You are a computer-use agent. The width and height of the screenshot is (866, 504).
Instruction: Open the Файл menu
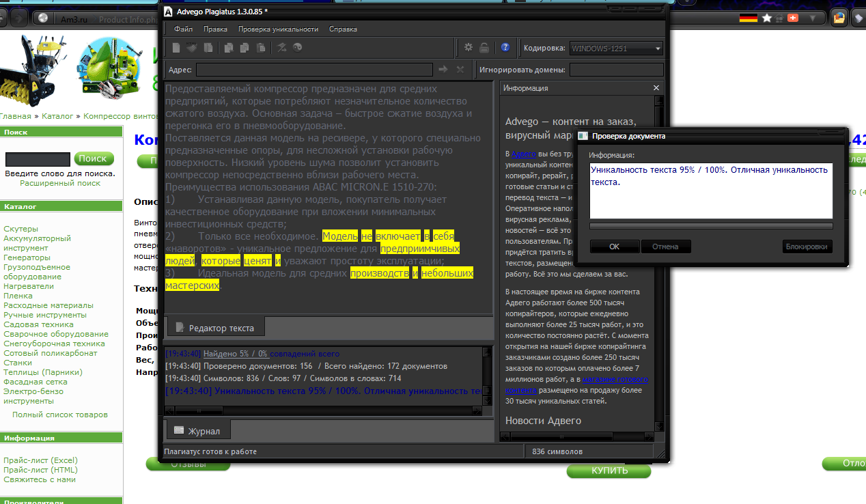183,29
